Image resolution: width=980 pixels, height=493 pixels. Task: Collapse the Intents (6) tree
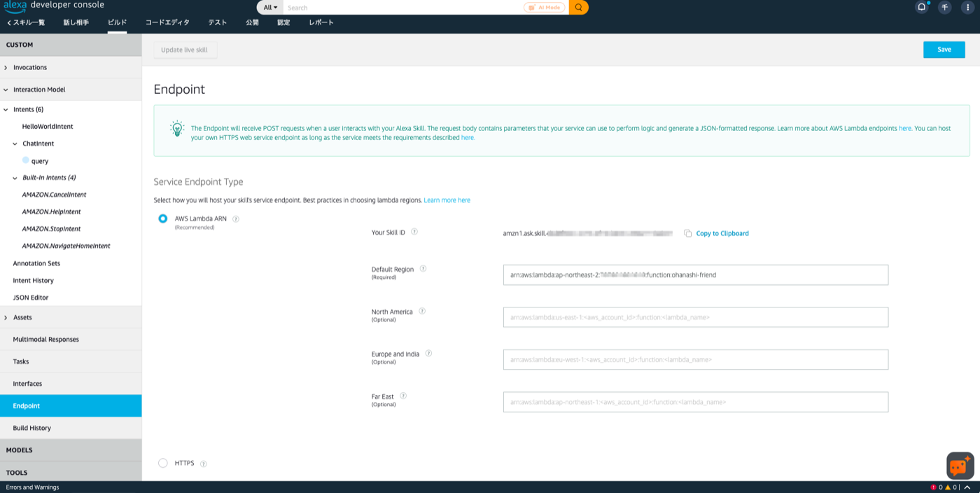pos(6,110)
